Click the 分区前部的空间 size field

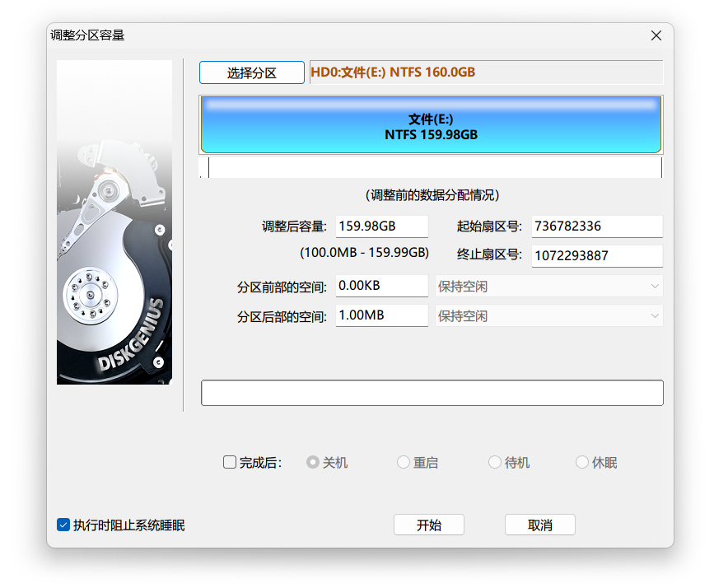(381, 287)
